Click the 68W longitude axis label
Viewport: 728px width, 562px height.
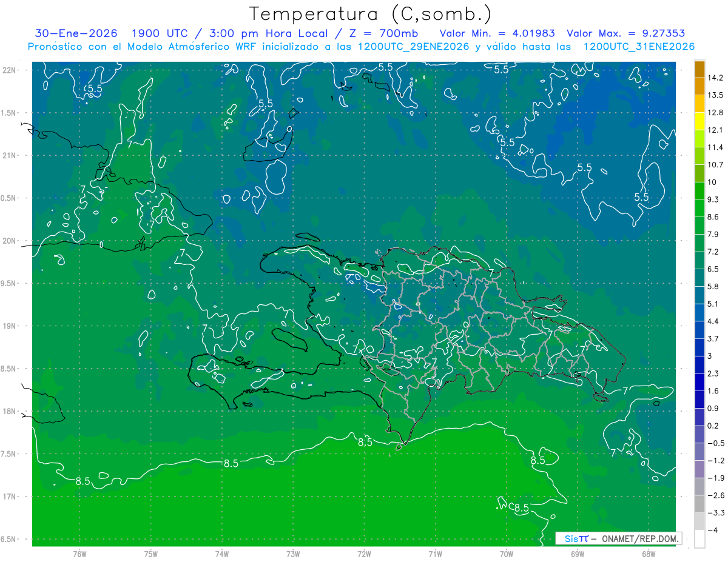[x=648, y=554]
